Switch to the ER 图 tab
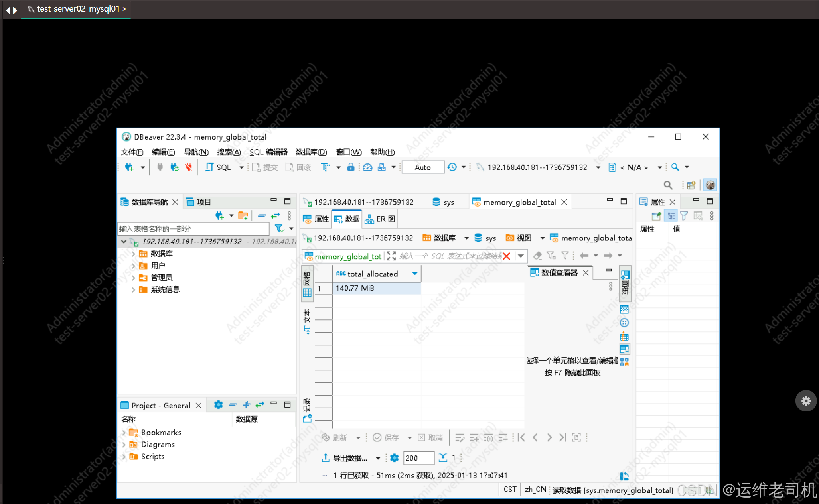Screen dimensions: 819x504 click(x=380, y=219)
